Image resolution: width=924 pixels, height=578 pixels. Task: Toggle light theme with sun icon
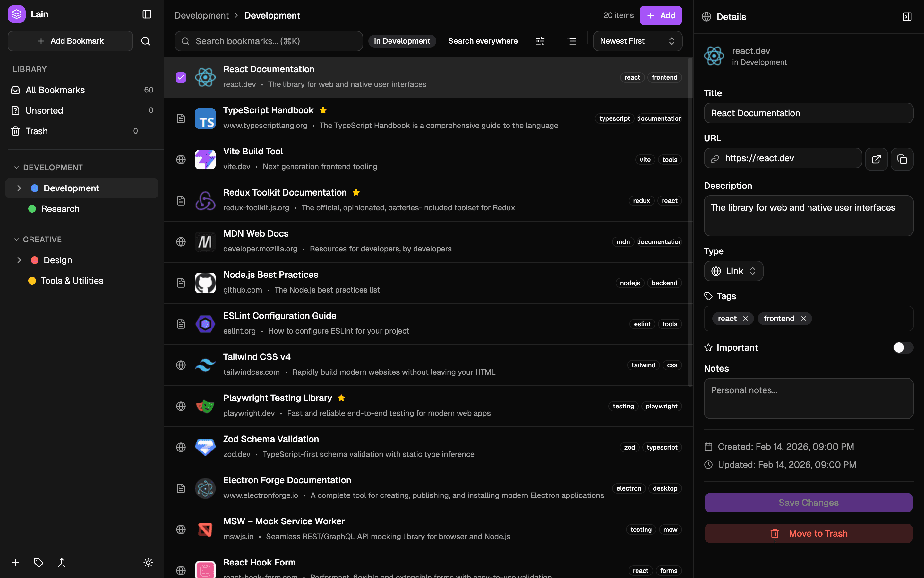[x=148, y=562]
